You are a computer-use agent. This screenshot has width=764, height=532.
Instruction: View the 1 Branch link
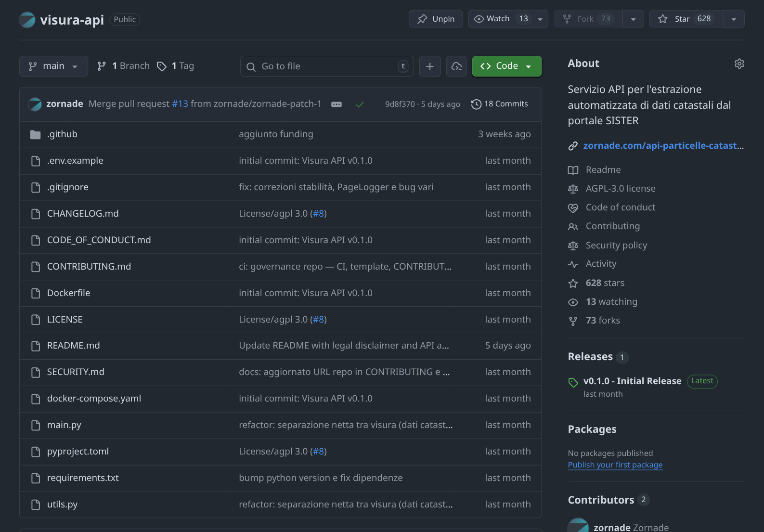(x=123, y=66)
